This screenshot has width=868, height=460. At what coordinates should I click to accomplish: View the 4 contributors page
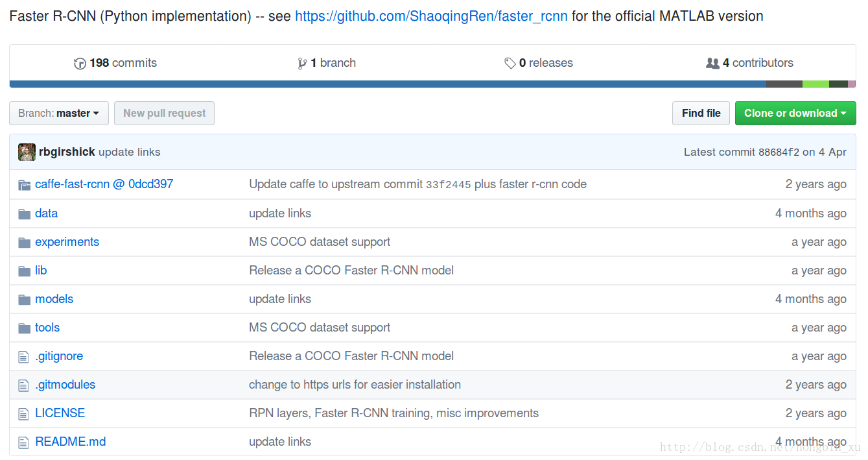coord(749,63)
